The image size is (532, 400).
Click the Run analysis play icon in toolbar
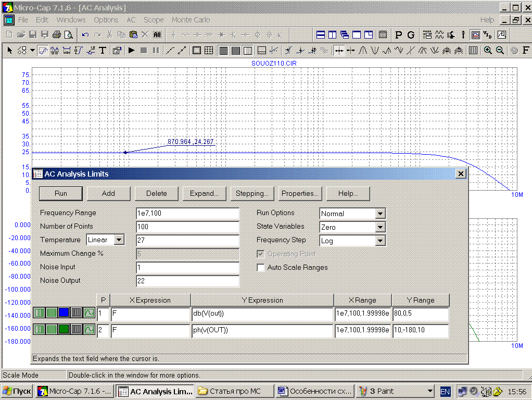[x=132, y=51]
